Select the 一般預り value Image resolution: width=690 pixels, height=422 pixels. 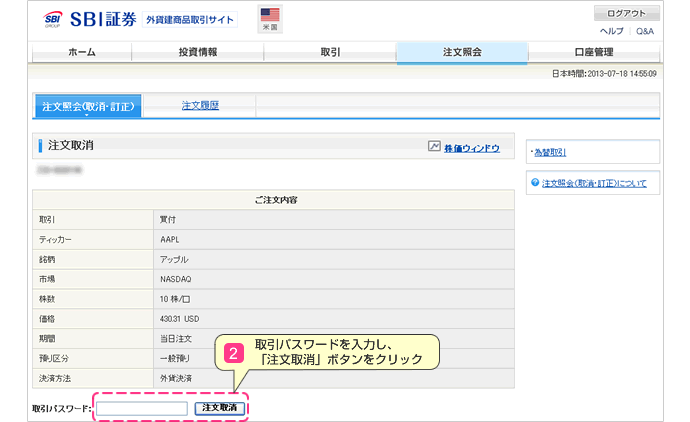click(x=175, y=358)
